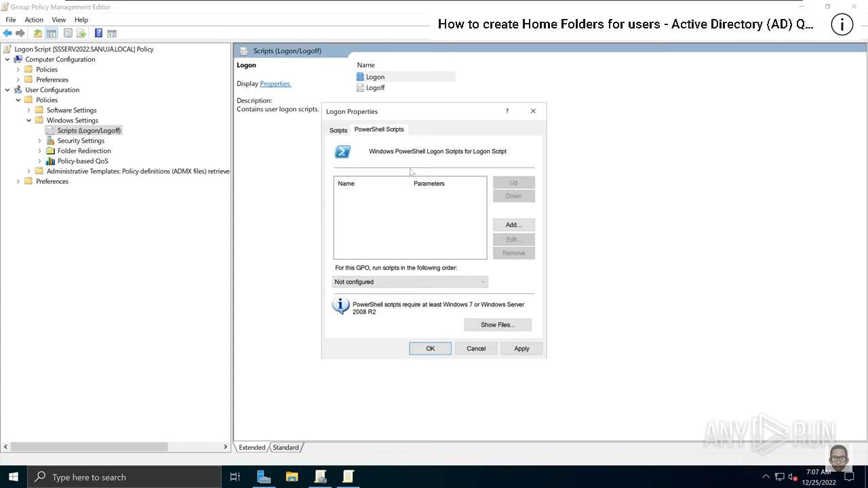Select the Logon Script policy root node icon
Screen dimensions: 868x488
click(7, 49)
